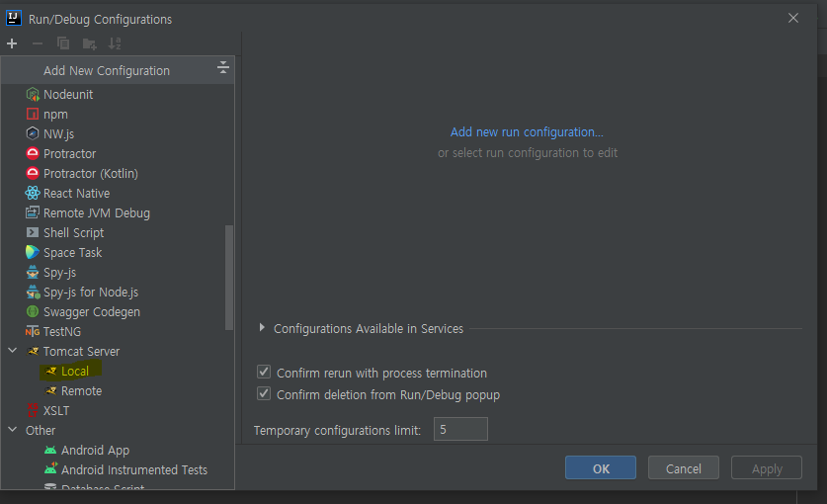Click the Cancel button
Viewport: 827px width, 504px height.
tap(683, 468)
